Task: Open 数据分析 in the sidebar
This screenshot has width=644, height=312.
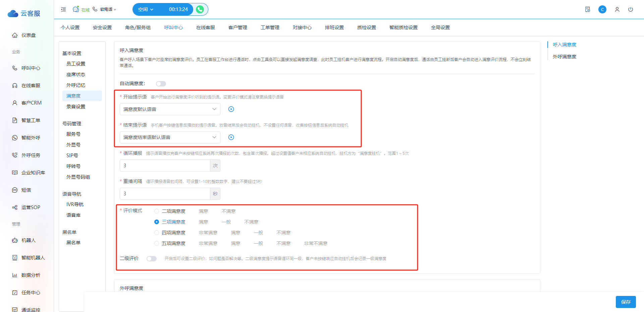Action: click(27, 275)
